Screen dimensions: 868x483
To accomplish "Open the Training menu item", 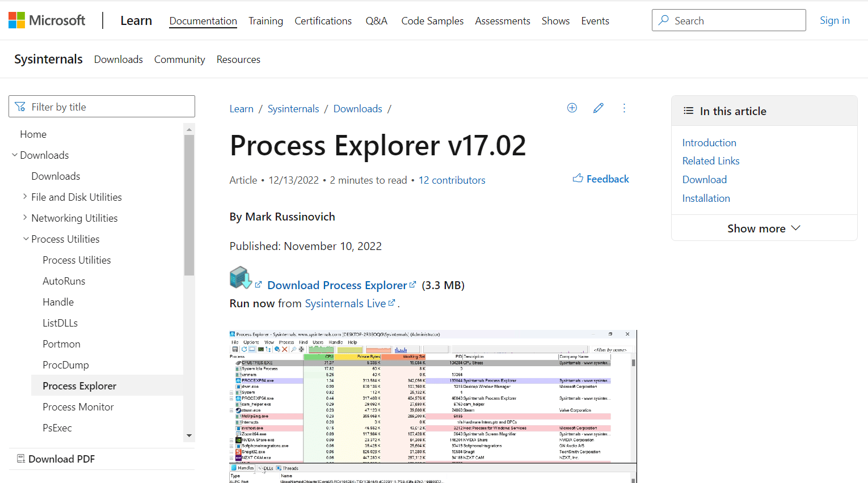I will coord(266,21).
